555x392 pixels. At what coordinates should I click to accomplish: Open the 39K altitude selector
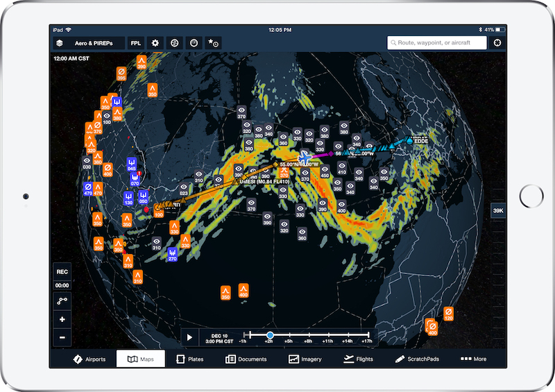498,210
